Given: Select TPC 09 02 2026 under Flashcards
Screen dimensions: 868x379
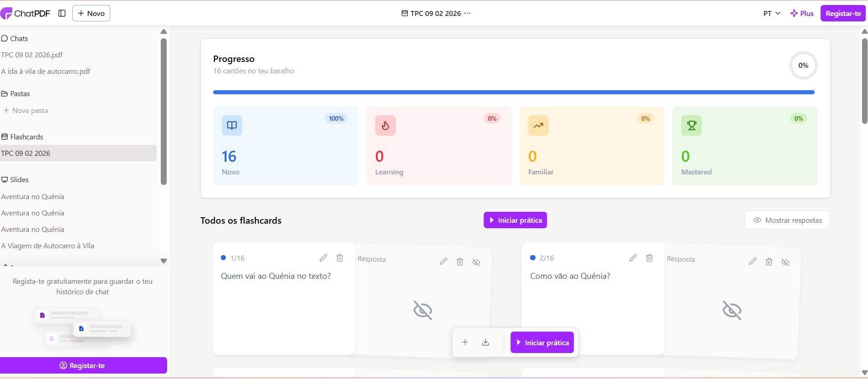Looking at the screenshot, I should [78, 153].
